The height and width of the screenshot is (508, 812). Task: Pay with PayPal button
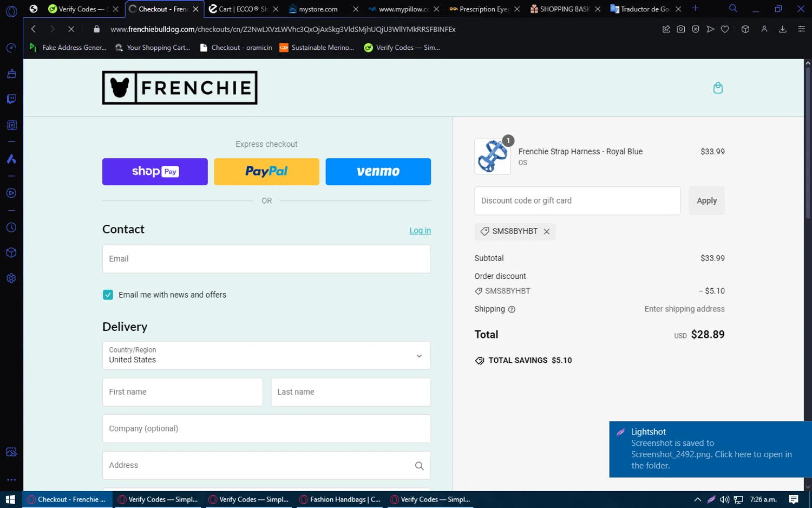[266, 172]
